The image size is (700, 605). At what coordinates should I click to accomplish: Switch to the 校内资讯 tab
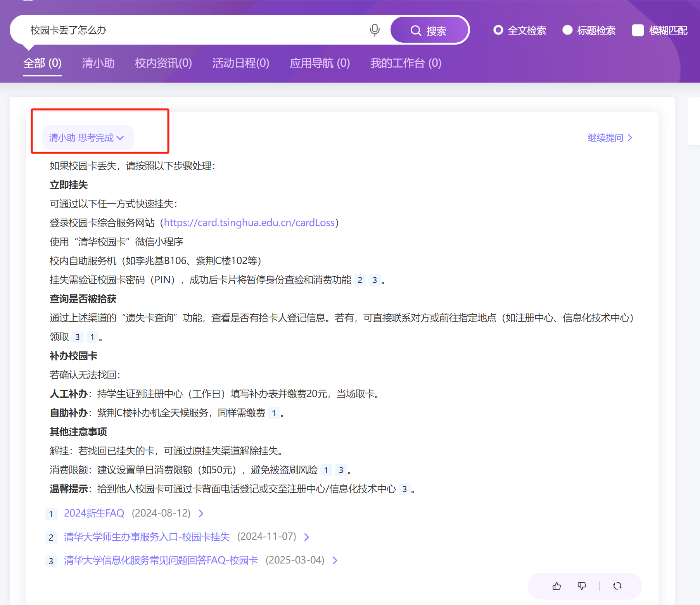tap(163, 63)
